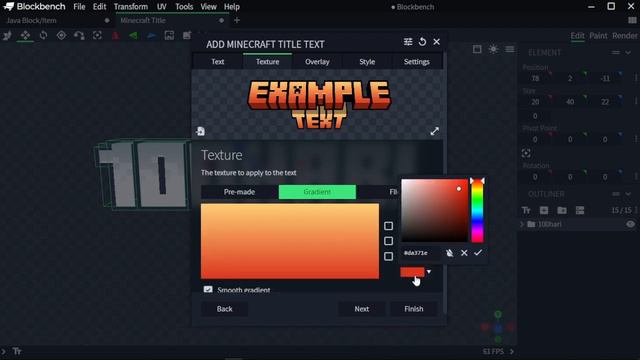The width and height of the screenshot is (640, 360).
Task: Click the rainbow hue slider
Action: (x=477, y=211)
